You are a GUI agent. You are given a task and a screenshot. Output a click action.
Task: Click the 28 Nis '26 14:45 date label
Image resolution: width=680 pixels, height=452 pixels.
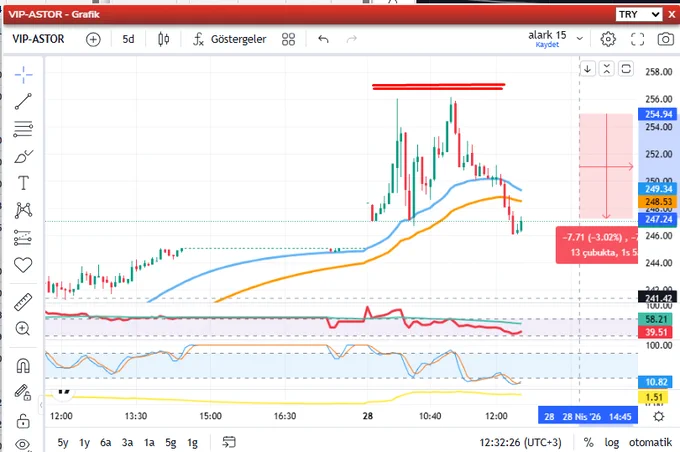pyautogui.click(x=588, y=416)
